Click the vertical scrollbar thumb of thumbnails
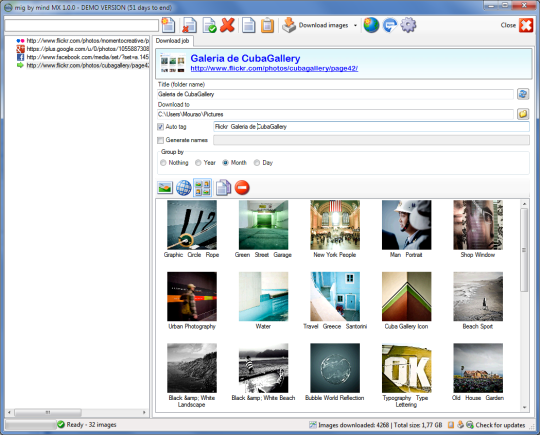The image size is (540, 435). [525, 250]
